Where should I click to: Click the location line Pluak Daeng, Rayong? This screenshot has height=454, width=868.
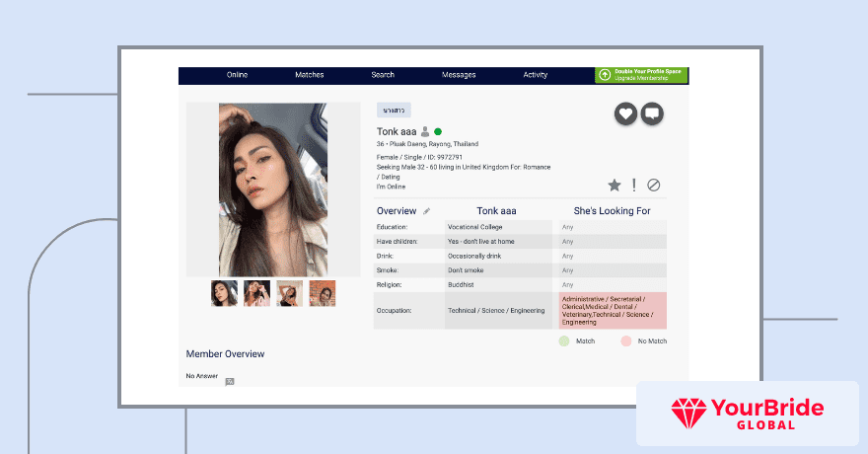[427, 144]
